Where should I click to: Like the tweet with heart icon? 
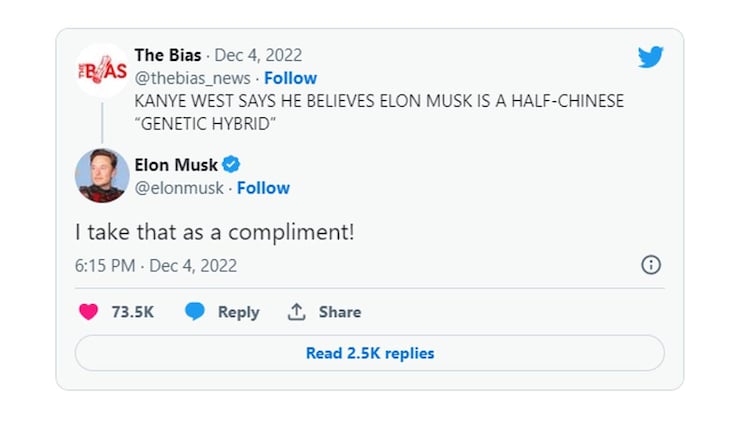(x=88, y=312)
